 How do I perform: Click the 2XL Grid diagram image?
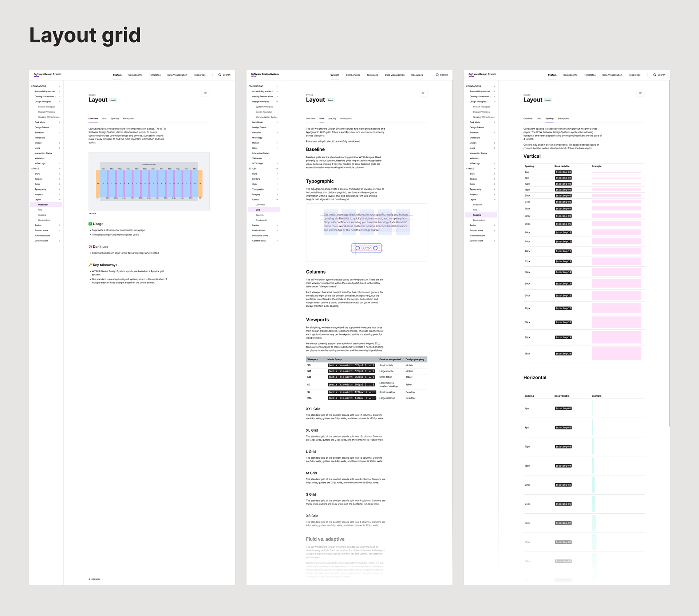point(149,181)
